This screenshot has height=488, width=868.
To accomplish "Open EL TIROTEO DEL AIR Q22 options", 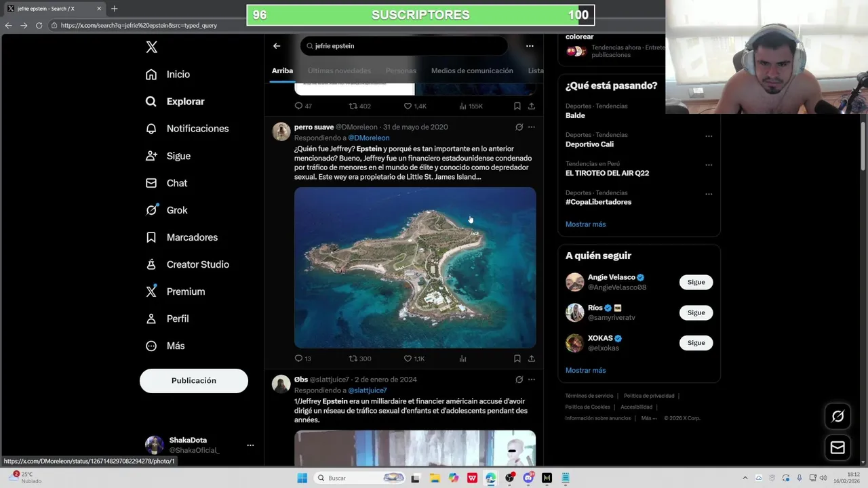I will (709, 165).
